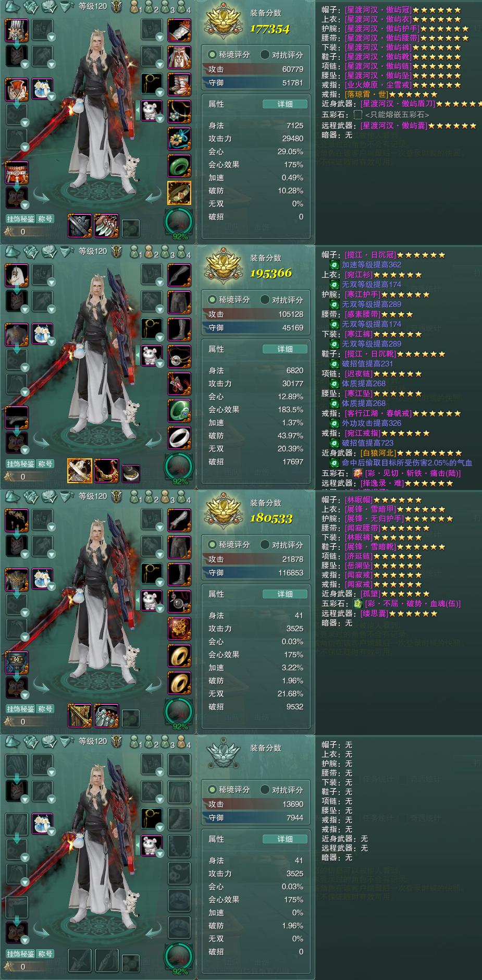482x980 pixels.
Task: Open 挂饰秘鉴 in the 195366 score panel
Action: point(20,464)
